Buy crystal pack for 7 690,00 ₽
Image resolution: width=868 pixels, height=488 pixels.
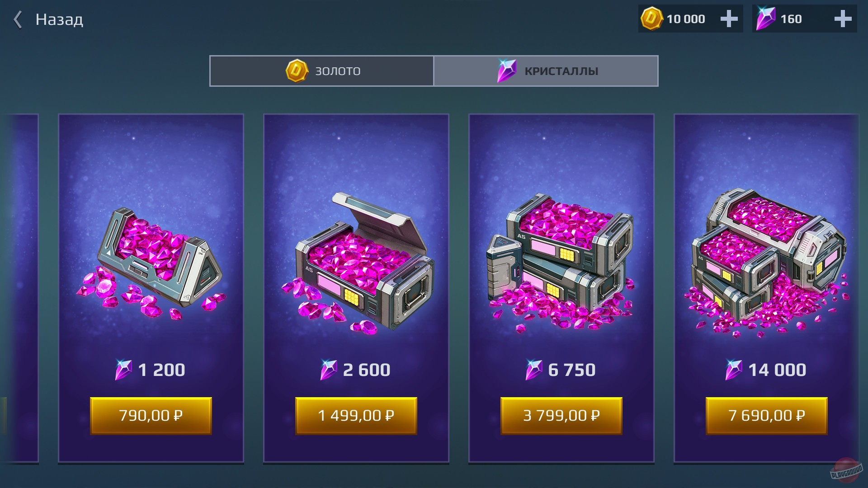[767, 416]
